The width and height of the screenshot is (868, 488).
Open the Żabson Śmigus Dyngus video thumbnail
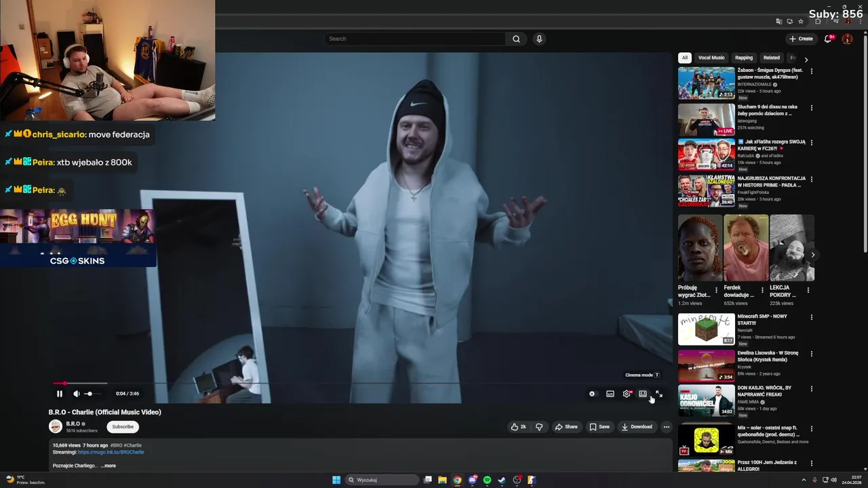pos(706,83)
